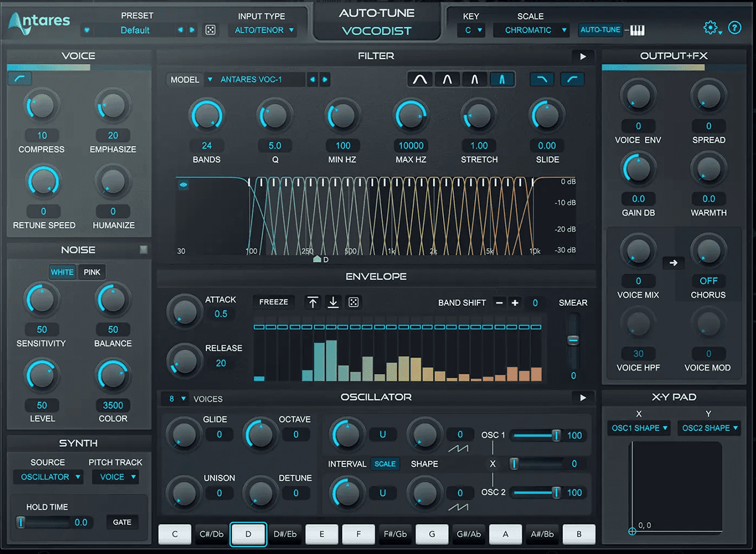Click the help question mark icon

[x=735, y=27]
